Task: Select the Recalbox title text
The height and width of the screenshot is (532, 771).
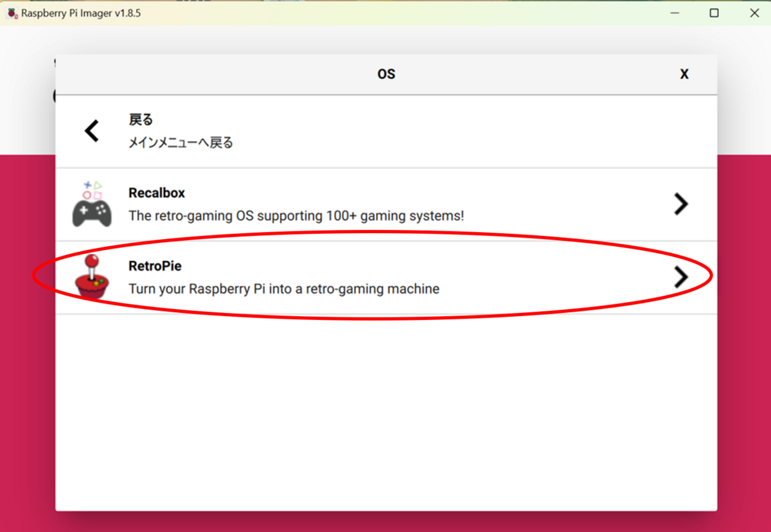Action: [157, 193]
